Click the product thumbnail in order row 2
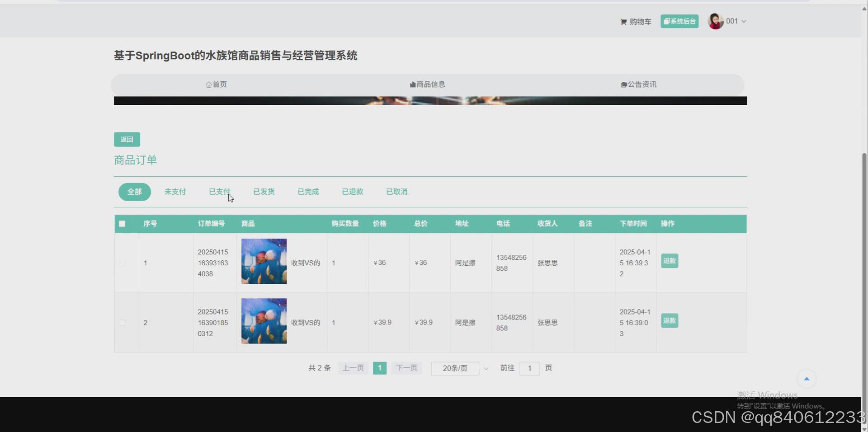 click(264, 321)
